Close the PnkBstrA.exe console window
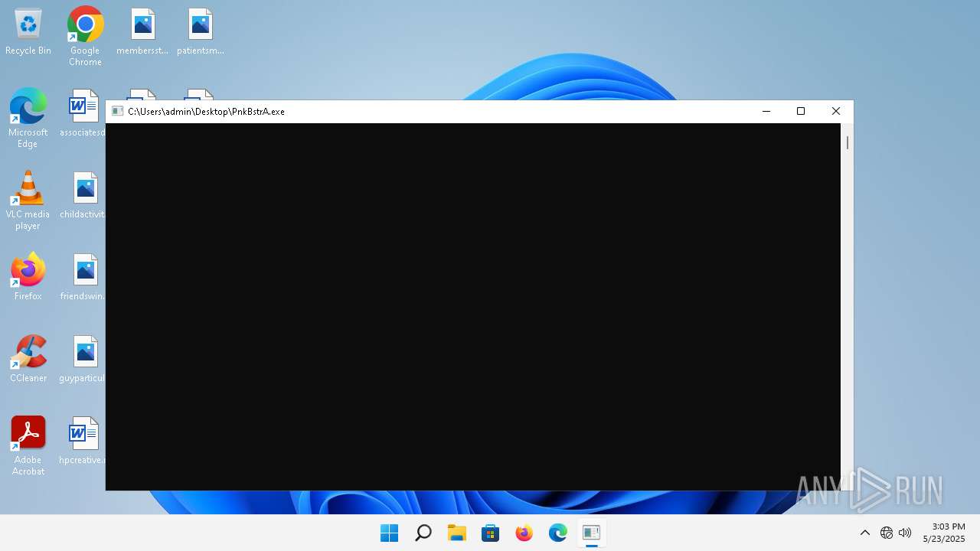 point(836,111)
